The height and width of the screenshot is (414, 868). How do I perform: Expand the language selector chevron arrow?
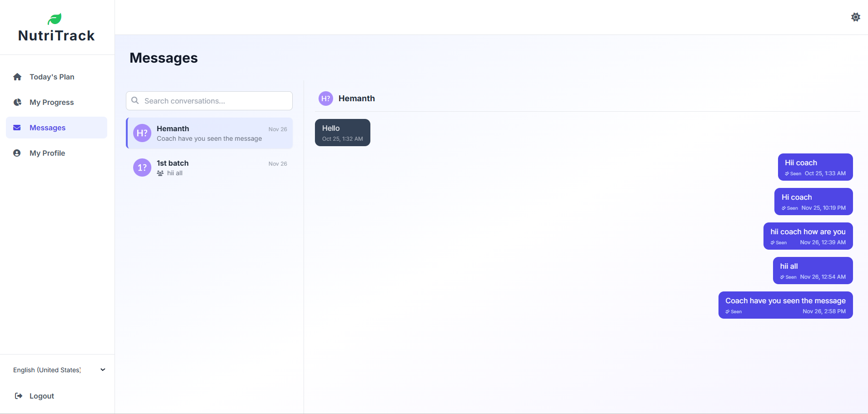(103, 370)
